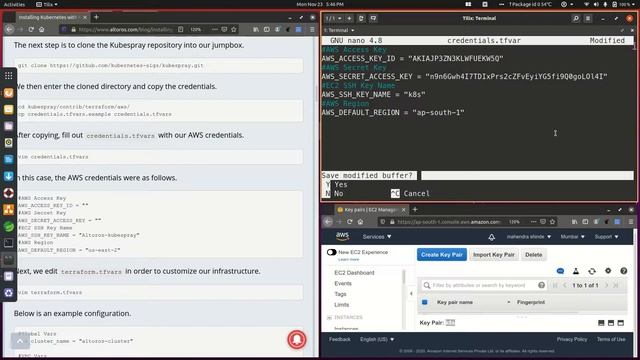Bookmark the Altoros blog page with star

coord(234,29)
